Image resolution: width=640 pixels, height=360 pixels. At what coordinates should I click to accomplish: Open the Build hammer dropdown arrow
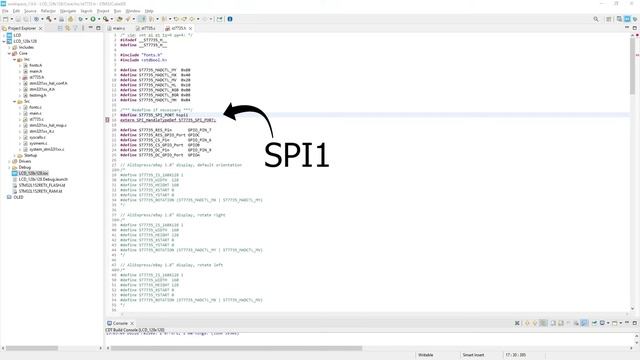(55, 19)
